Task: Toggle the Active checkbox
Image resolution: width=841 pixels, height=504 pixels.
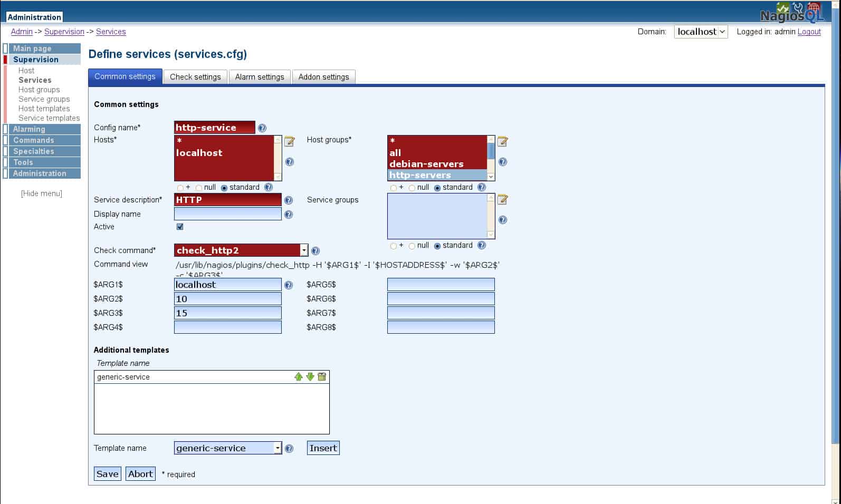Action: pos(180,227)
